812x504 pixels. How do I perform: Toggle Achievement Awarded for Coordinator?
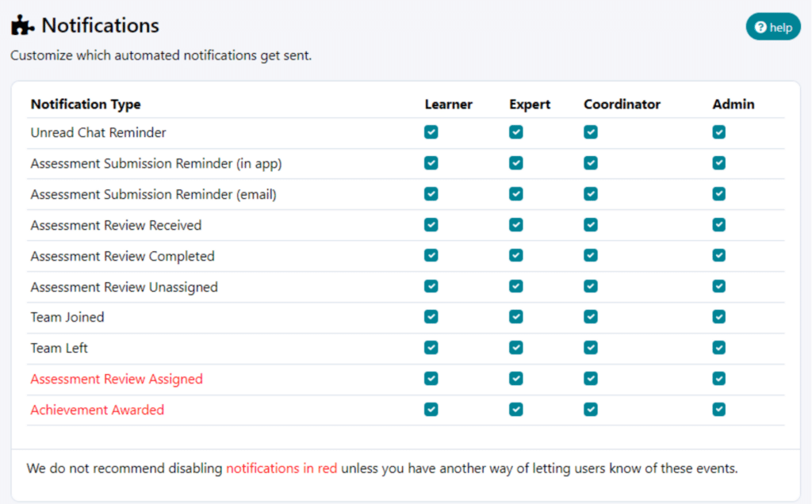[590, 410]
